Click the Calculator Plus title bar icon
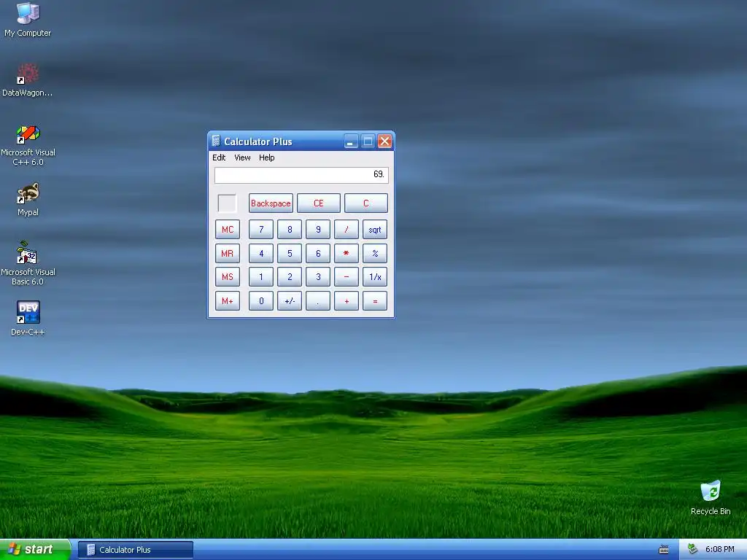Image resolution: width=747 pixels, height=560 pixels. coord(216,141)
